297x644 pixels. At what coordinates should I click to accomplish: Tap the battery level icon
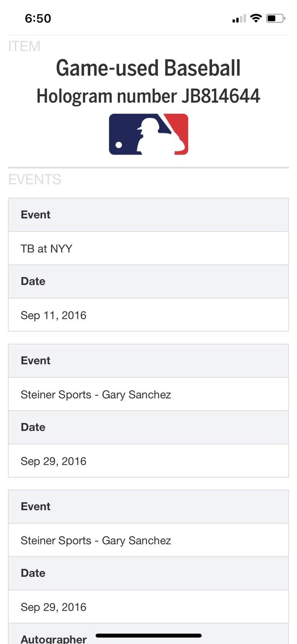[x=275, y=18]
